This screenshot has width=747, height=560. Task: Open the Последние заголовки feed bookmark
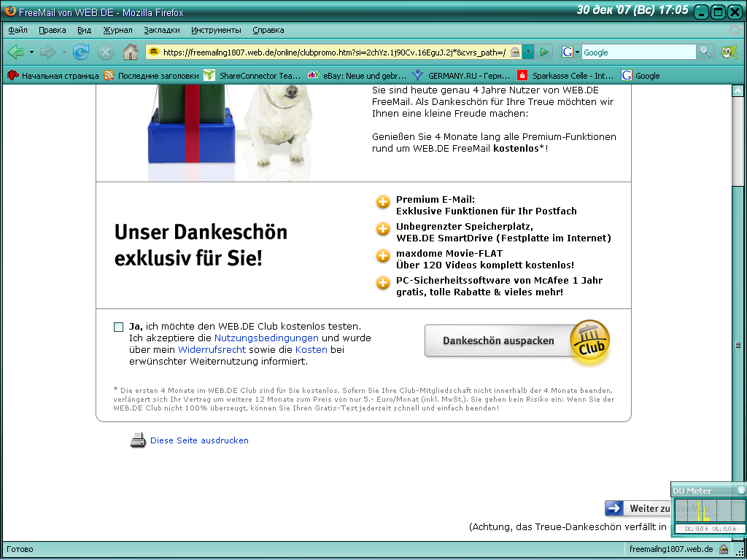tap(152, 76)
